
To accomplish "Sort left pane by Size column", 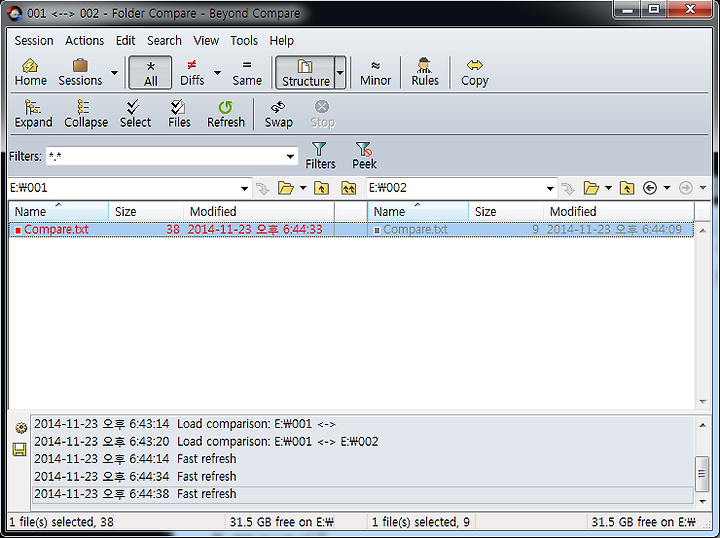I will 146,212.
